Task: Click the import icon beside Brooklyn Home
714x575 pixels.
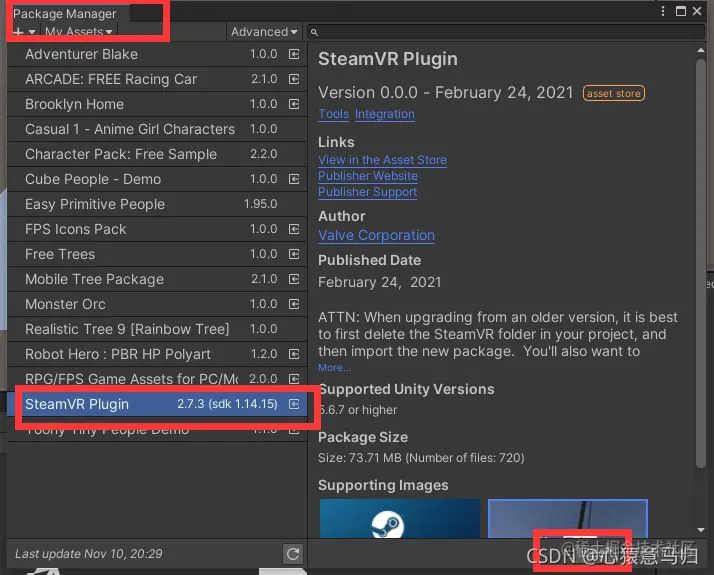Action: coord(294,104)
